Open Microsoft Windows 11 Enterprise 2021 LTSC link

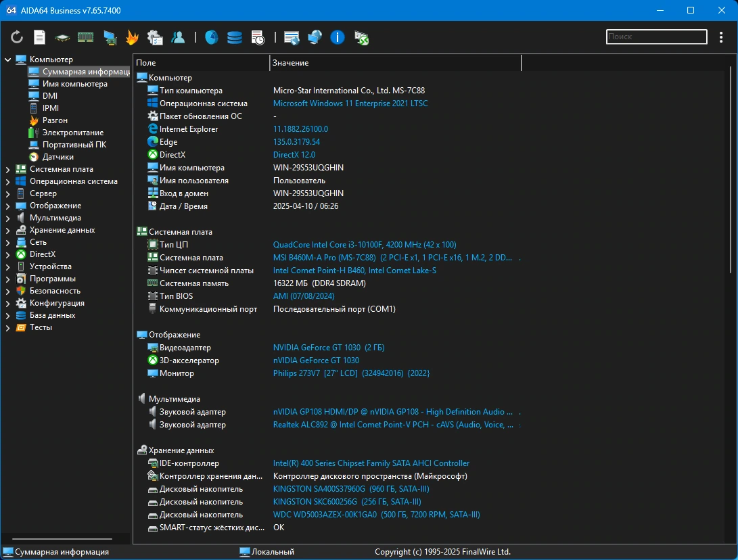tap(350, 103)
